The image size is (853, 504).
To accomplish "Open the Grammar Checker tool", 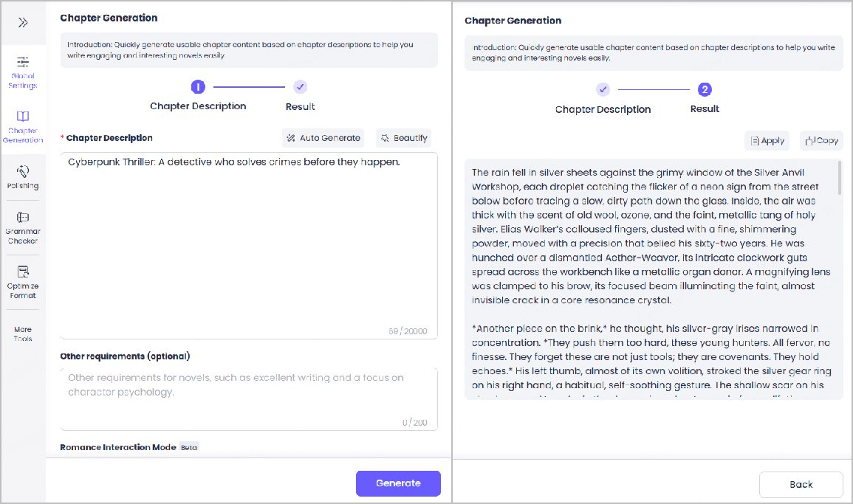I will [x=23, y=227].
